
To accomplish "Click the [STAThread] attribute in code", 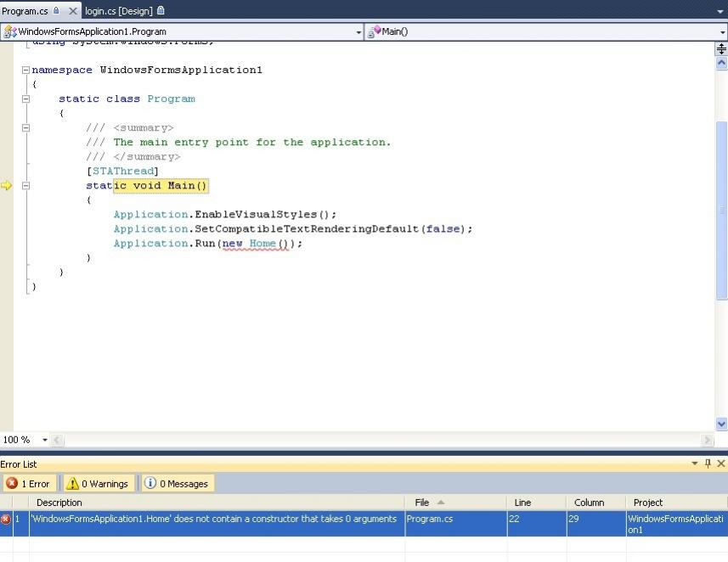I will [122, 171].
